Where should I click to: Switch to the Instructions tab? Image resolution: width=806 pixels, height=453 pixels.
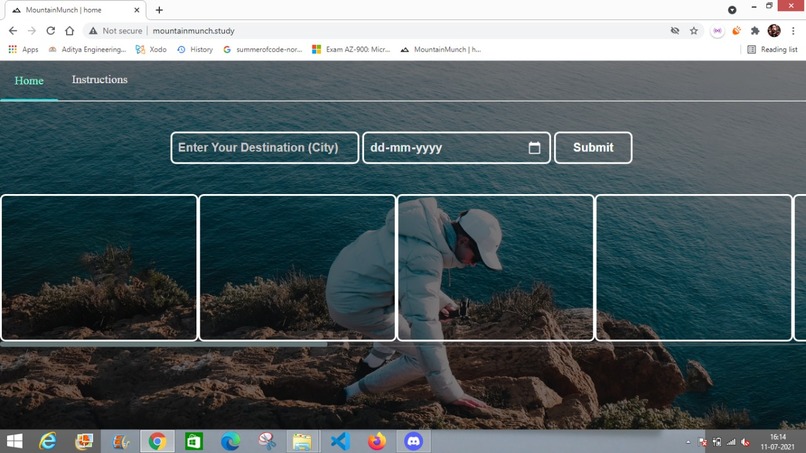[x=100, y=80]
